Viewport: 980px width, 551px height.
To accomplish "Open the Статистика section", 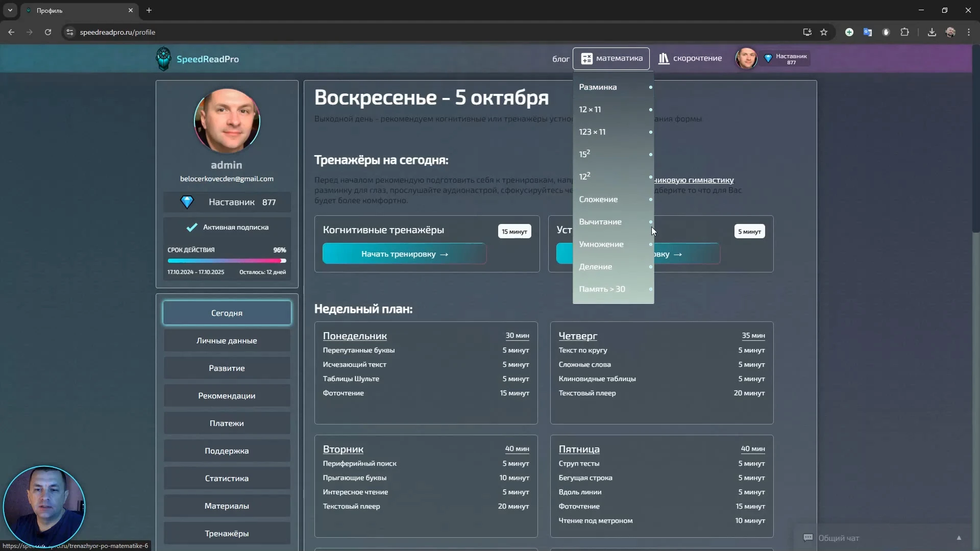I will click(x=227, y=479).
